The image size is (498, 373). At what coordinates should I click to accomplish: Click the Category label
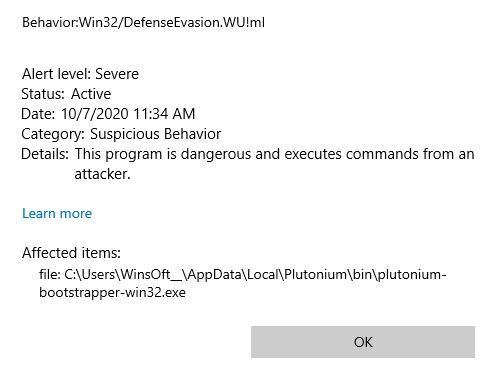(53, 134)
